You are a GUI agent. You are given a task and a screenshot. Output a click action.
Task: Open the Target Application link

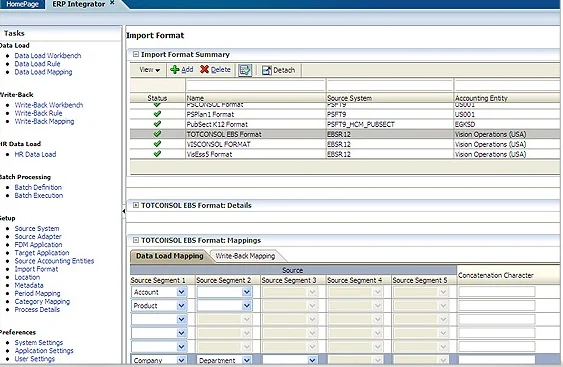42,253
